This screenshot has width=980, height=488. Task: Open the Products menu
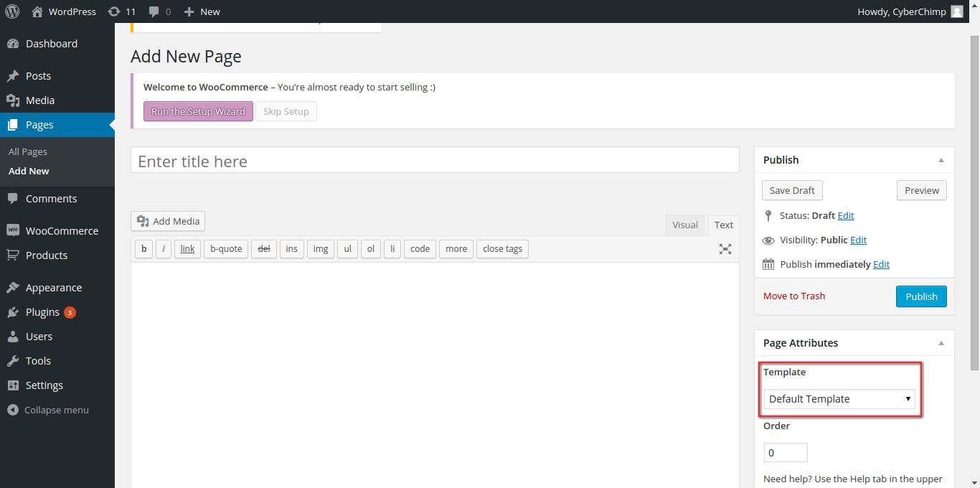click(x=57, y=255)
